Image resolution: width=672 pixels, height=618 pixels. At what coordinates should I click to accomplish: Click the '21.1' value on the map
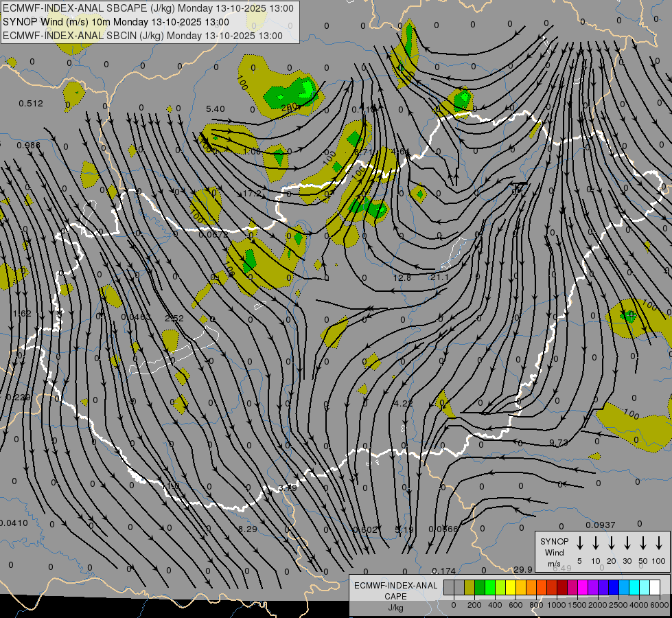439,277
